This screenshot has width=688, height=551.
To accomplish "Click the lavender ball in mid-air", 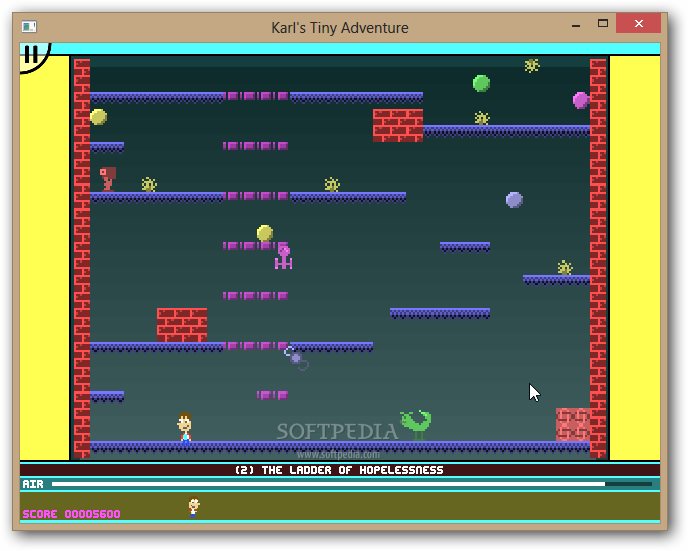I will click(x=514, y=200).
